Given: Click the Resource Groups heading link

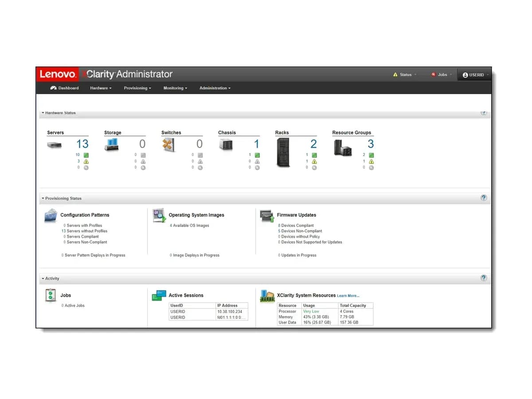Looking at the screenshot, I should (x=352, y=133).
